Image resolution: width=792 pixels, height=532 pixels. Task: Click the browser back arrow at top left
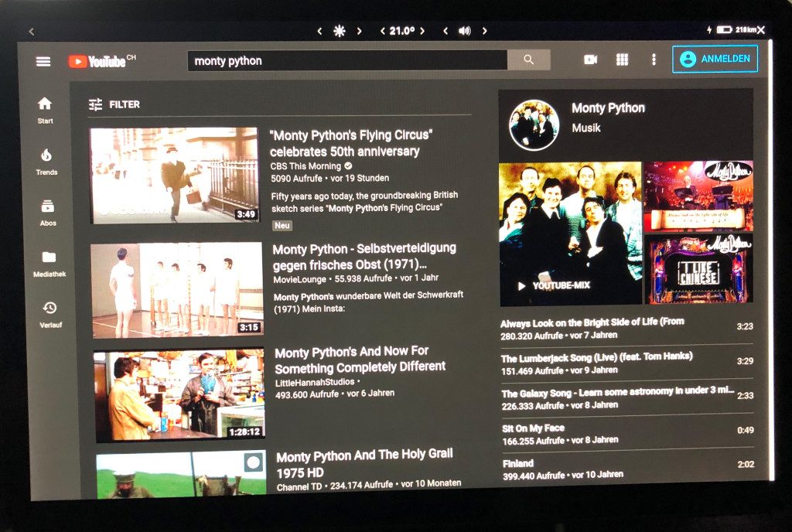point(31,31)
